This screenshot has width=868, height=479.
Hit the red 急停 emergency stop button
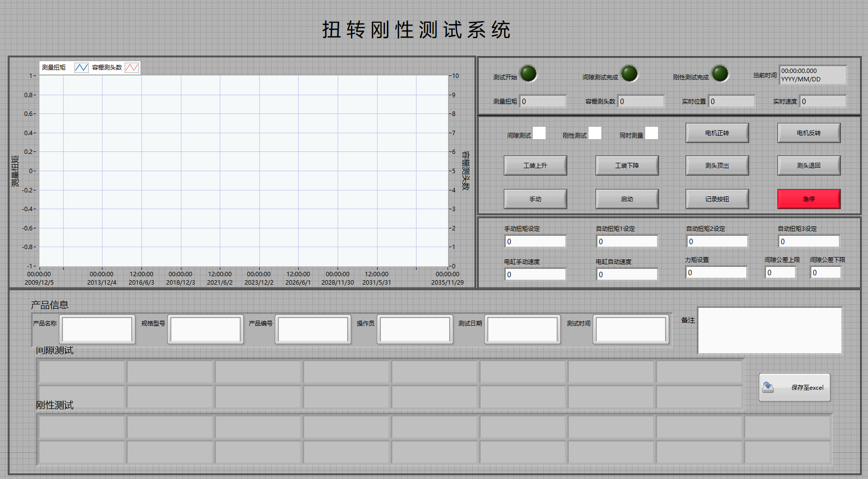pos(809,199)
